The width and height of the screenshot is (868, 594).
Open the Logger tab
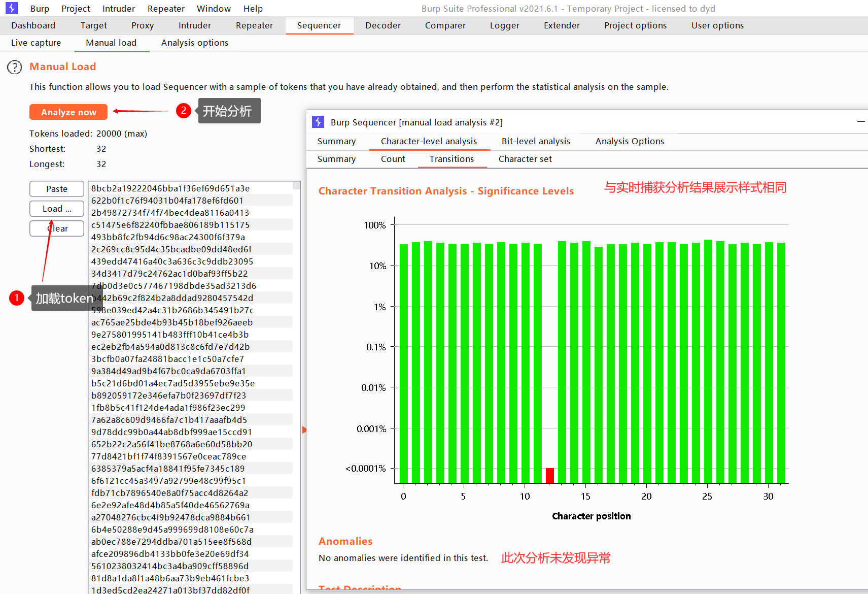(x=504, y=25)
